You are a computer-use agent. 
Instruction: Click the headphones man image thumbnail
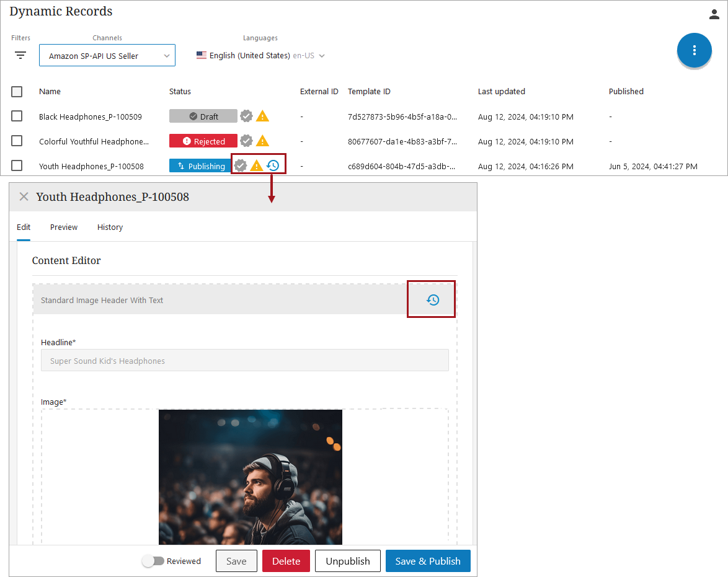pyautogui.click(x=251, y=477)
